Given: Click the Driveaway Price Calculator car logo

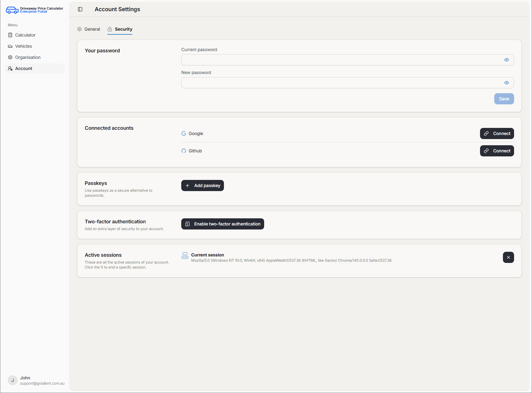Looking at the screenshot, I should pyautogui.click(x=12, y=10).
